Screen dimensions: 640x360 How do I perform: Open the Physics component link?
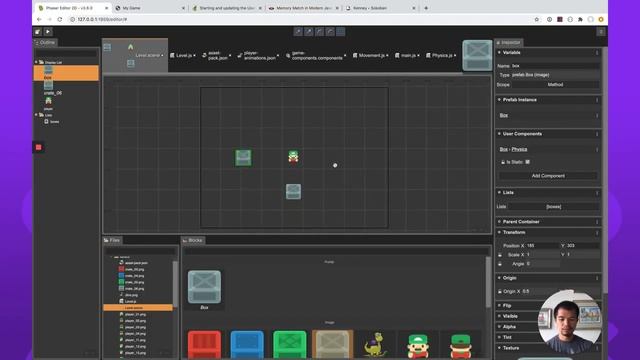[x=519, y=149]
